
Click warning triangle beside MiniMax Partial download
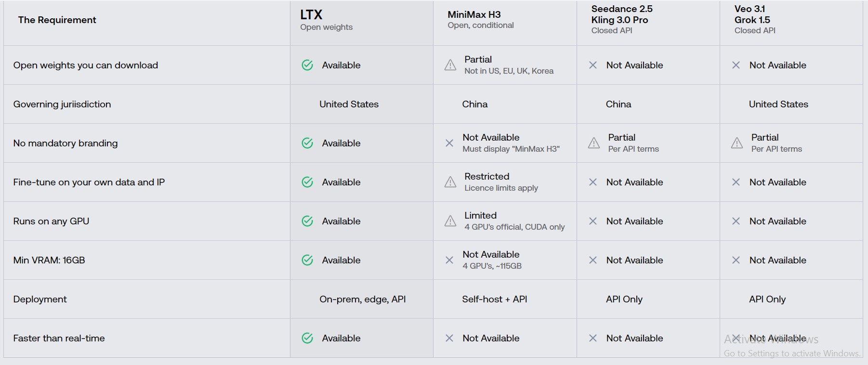tap(450, 65)
